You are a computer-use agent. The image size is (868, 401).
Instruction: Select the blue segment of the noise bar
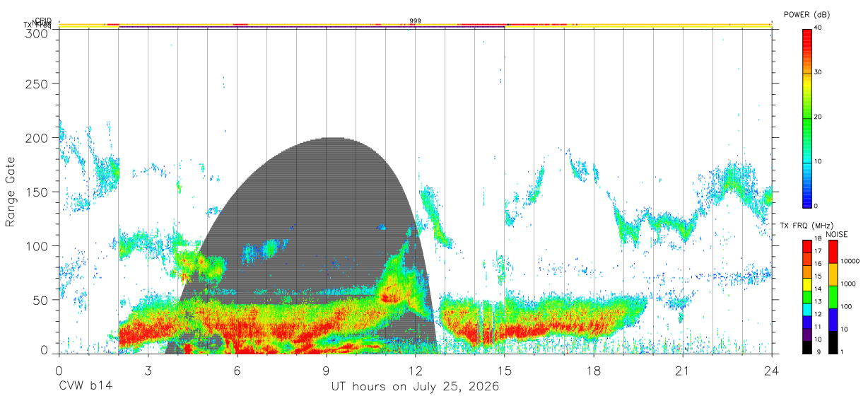833,319
